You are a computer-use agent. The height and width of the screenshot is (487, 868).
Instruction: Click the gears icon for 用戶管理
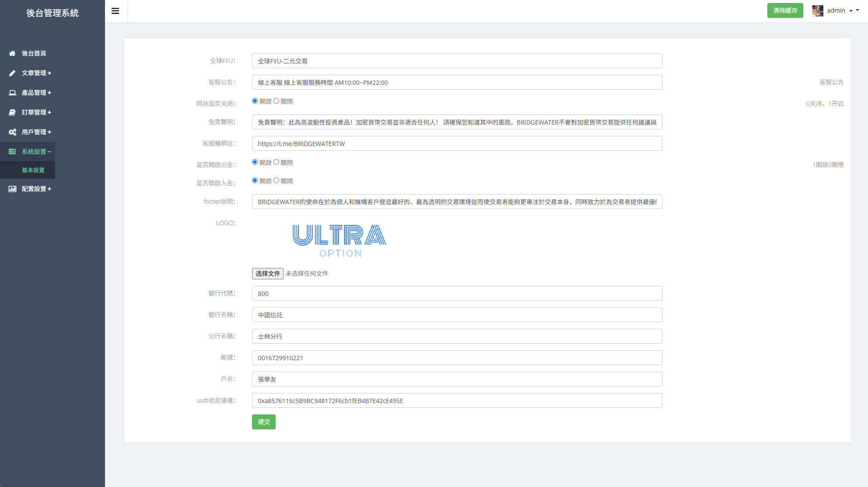pyautogui.click(x=12, y=132)
